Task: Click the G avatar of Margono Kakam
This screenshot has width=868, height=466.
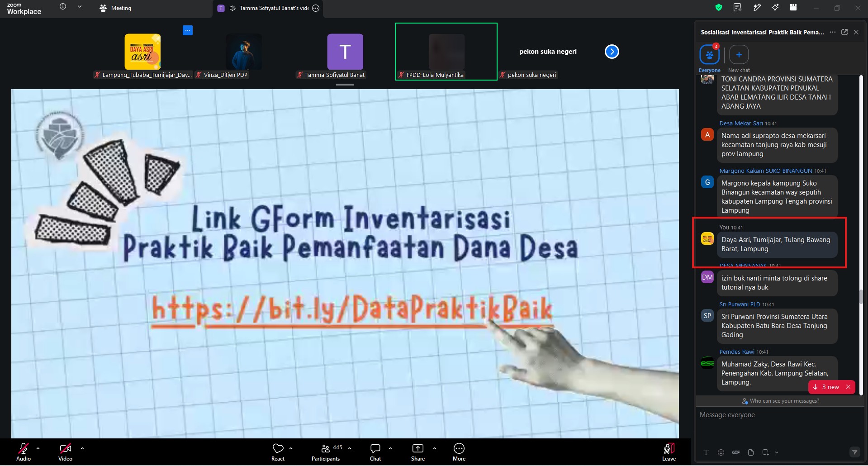Action: pyautogui.click(x=707, y=182)
